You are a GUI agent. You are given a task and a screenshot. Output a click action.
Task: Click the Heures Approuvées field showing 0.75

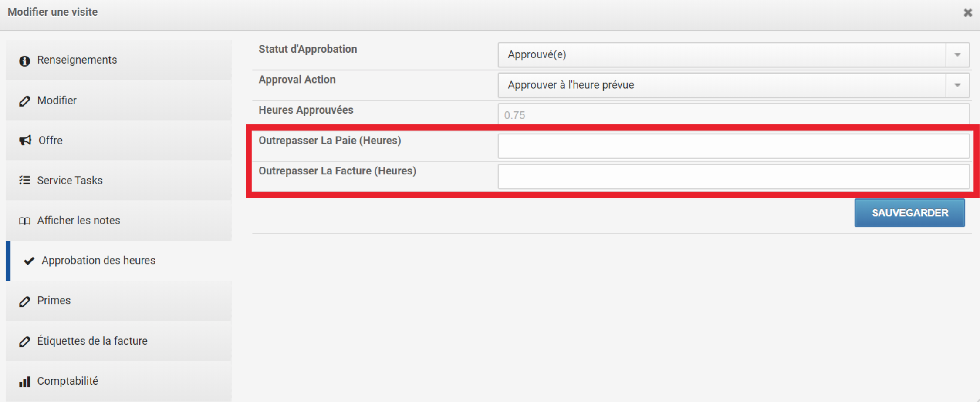[x=733, y=114]
